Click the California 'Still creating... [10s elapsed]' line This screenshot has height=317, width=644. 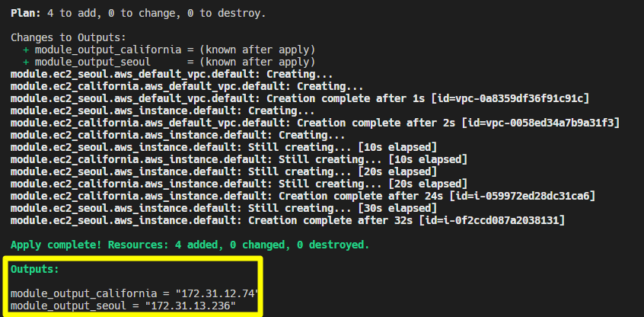point(238,159)
